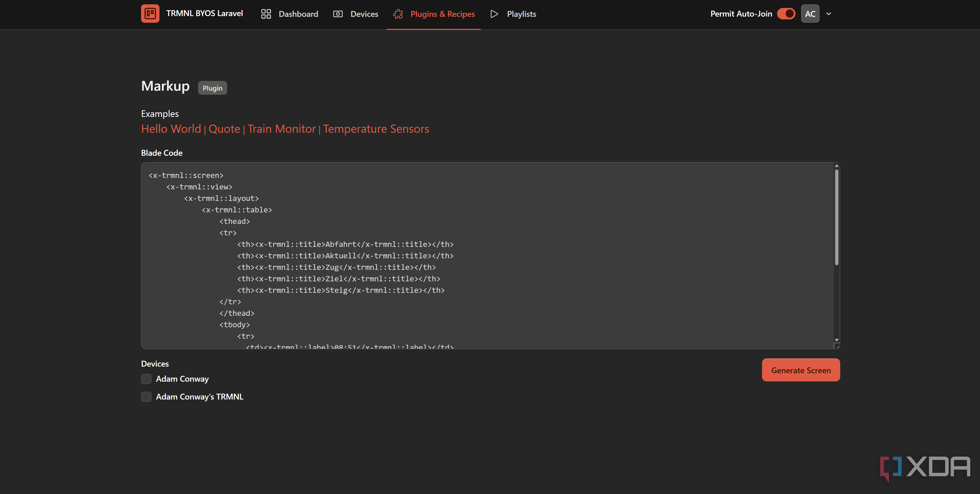The height and width of the screenshot is (494, 980).
Task: Click the Abfahrt table header code line
Action: pyautogui.click(x=345, y=244)
